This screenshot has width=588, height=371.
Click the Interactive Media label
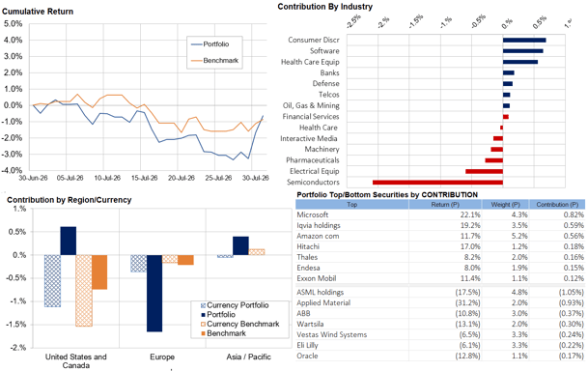point(309,138)
